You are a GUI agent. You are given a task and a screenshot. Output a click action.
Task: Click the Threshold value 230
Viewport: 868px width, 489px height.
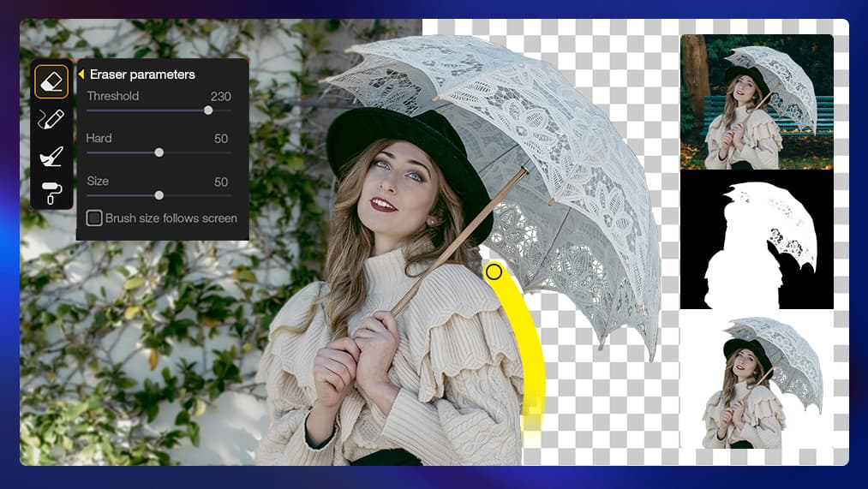pyautogui.click(x=220, y=96)
